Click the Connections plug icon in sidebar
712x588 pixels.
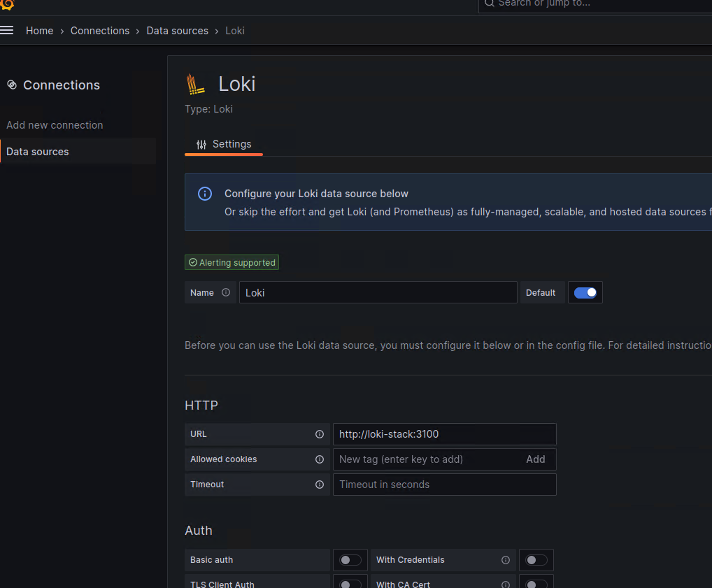point(12,85)
